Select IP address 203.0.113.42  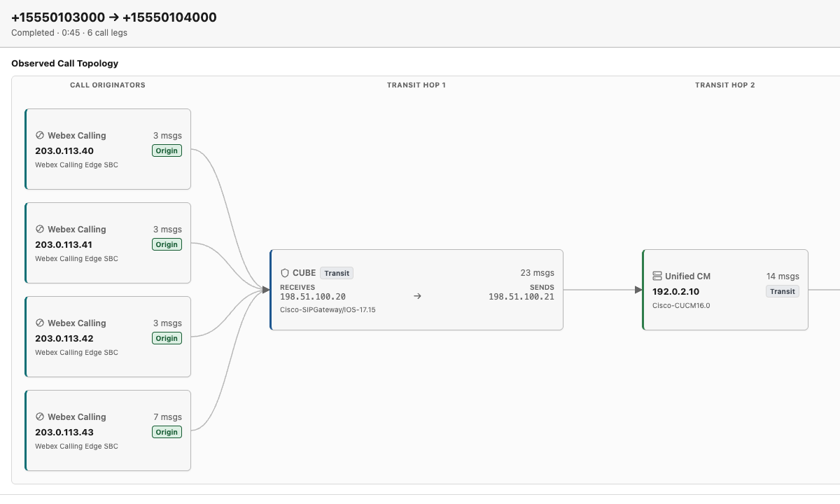coord(64,338)
